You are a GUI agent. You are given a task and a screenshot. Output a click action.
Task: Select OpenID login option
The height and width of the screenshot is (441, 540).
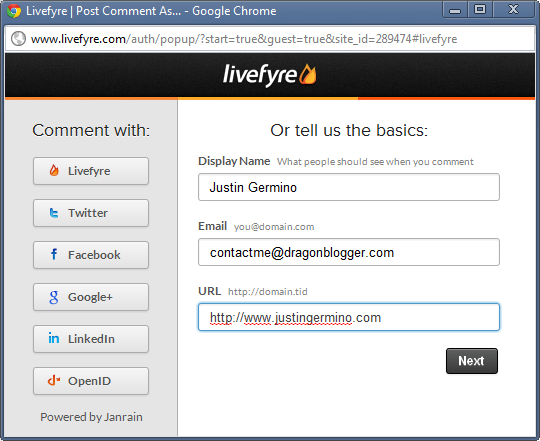click(91, 381)
